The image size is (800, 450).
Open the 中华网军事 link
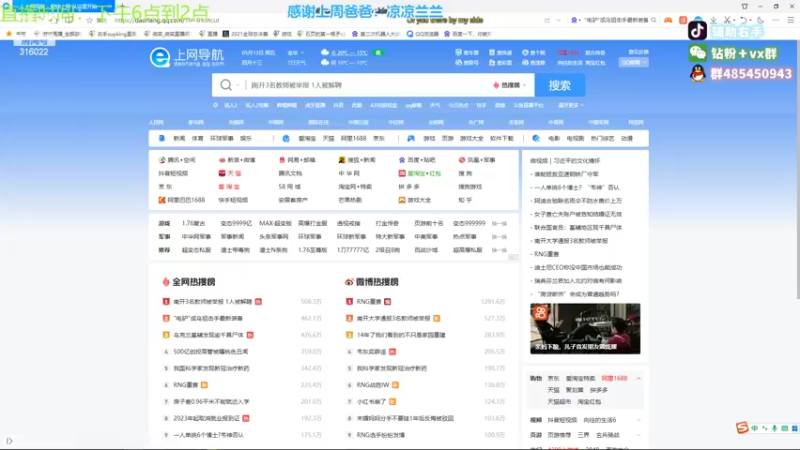pos(196,237)
